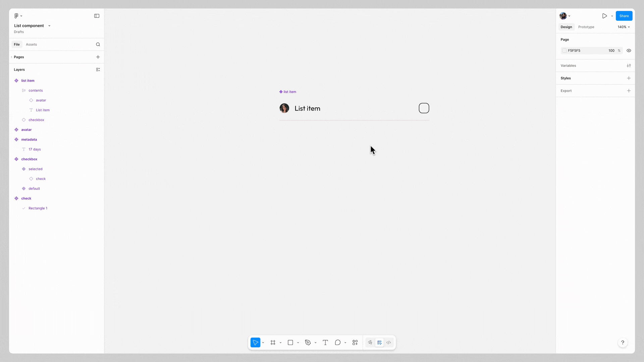This screenshot has height=362, width=644.
Task: Open the Actions components tool
Action: (355, 343)
